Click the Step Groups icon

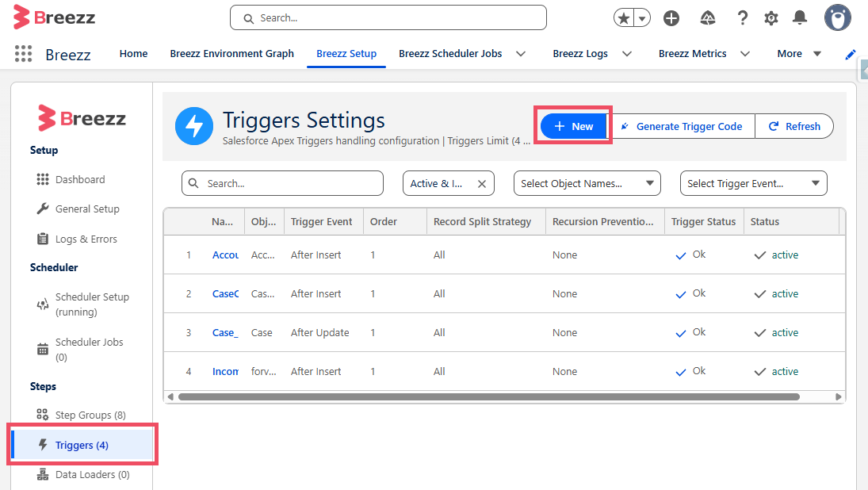(43, 414)
